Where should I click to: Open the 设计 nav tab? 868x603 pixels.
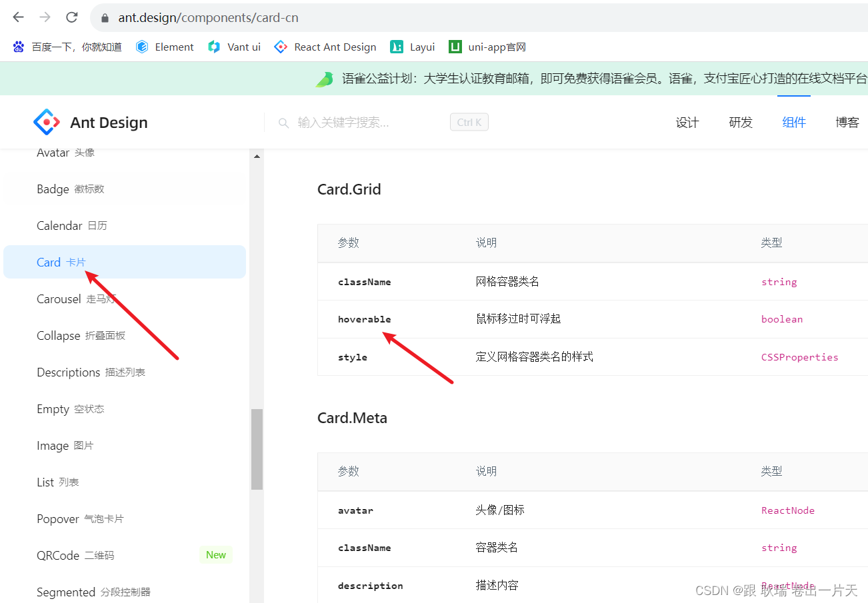tap(687, 123)
